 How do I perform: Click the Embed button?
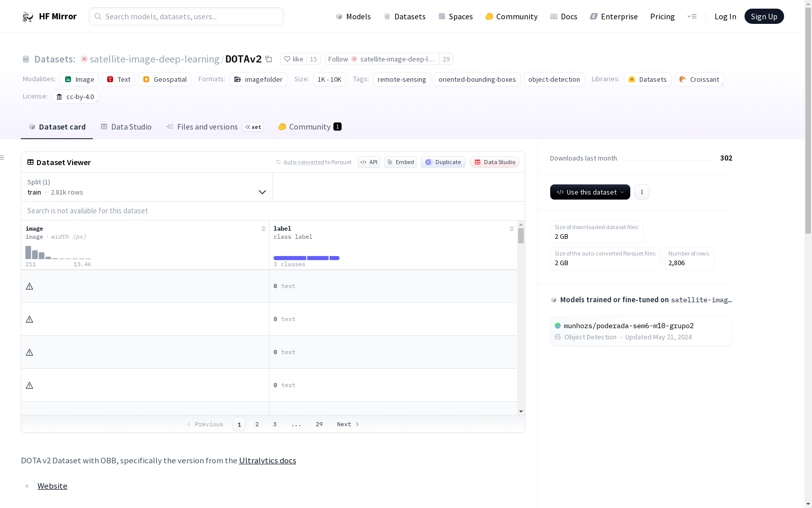[x=400, y=162]
